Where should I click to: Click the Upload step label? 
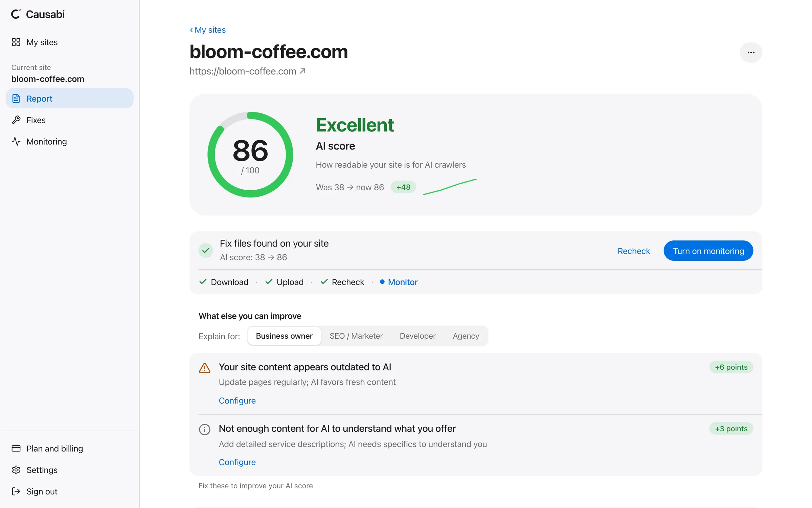click(290, 282)
